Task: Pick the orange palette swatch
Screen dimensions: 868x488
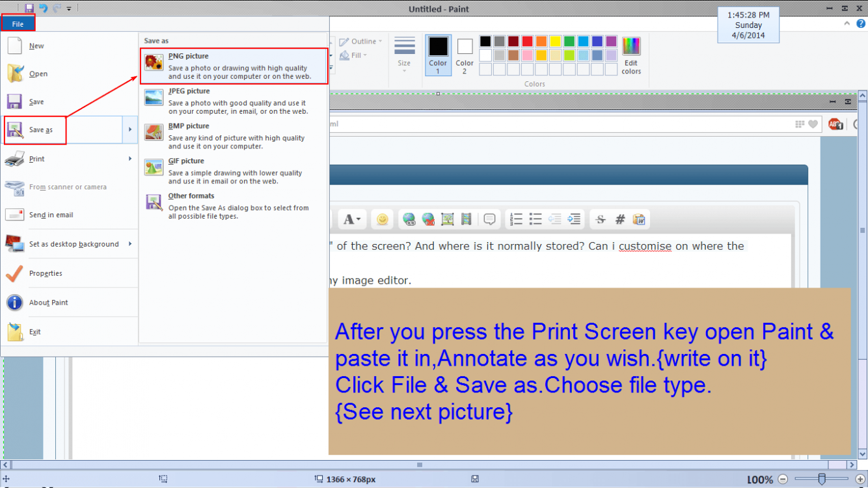Action: [x=541, y=42]
